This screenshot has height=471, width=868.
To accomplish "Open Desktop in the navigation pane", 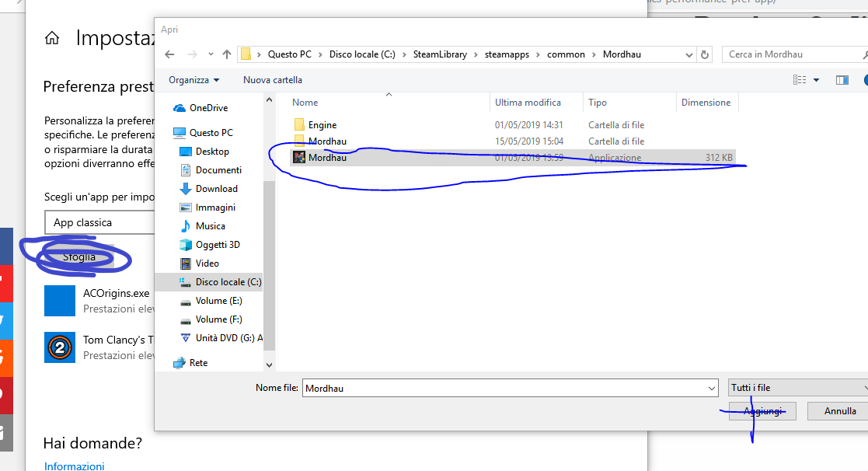I will pos(212,151).
